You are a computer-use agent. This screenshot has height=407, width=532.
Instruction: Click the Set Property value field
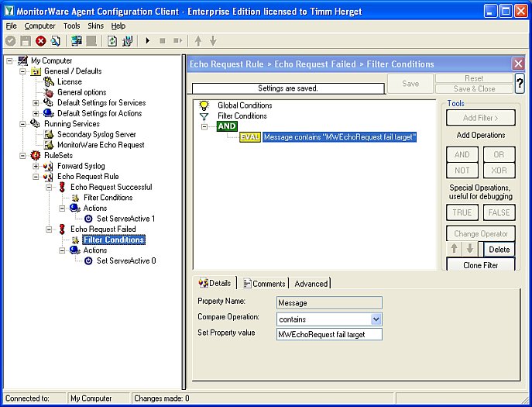click(329, 335)
